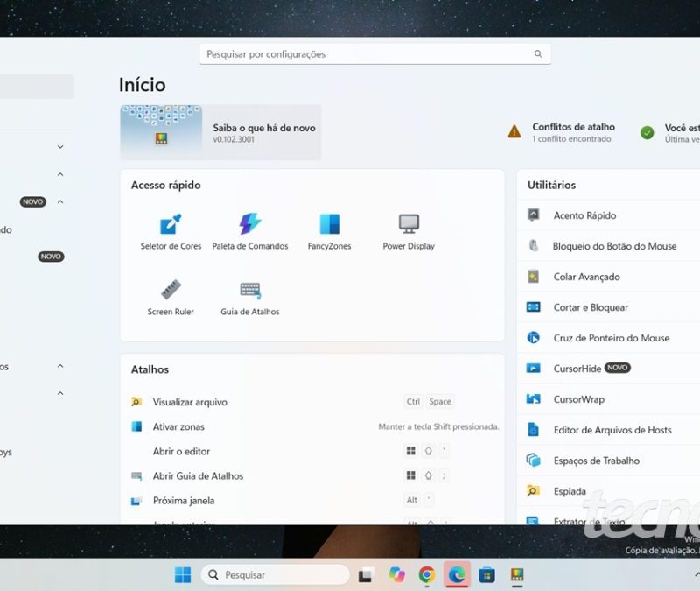Viewport: 700px width, 591px height.
Task: Click the Windows key badge for Abrir o editor
Action: (x=411, y=451)
